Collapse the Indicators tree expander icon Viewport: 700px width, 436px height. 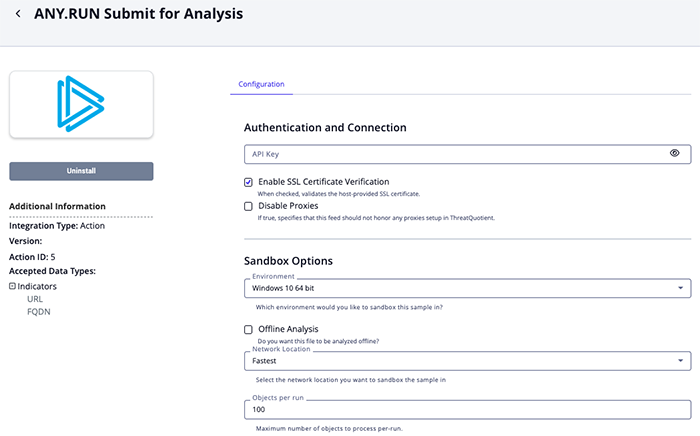(13, 286)
